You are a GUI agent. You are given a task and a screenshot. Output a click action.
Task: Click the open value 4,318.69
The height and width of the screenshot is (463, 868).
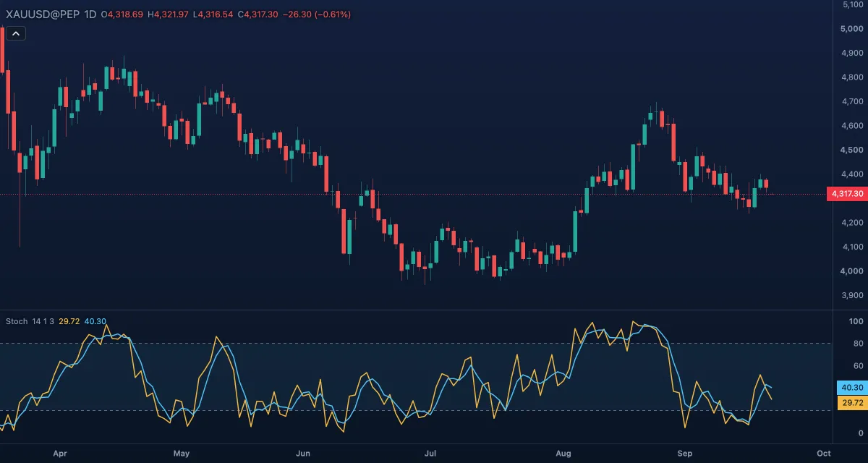coord(124,14)
